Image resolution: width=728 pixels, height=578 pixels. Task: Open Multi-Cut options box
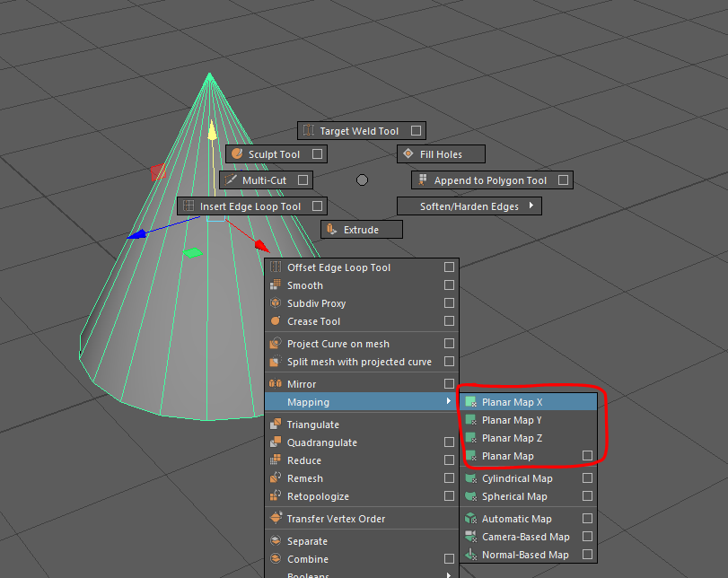tap(303, 180)
